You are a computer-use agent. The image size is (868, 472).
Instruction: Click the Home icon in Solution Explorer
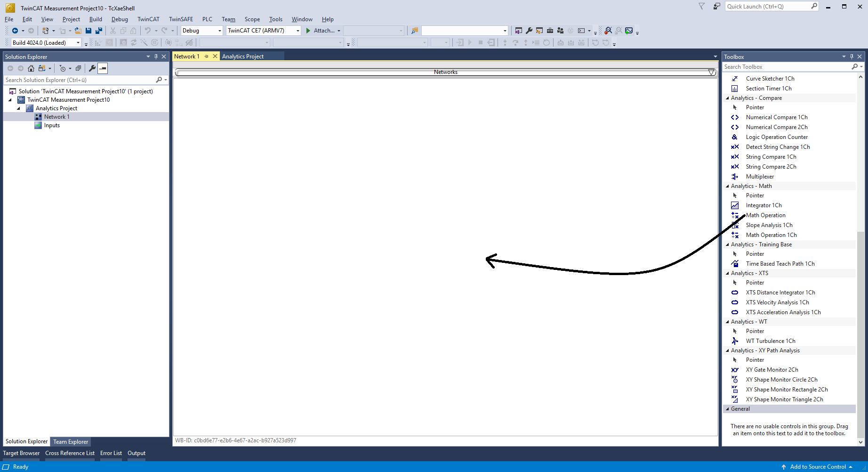pyautogui.click(x=31, y=68)
